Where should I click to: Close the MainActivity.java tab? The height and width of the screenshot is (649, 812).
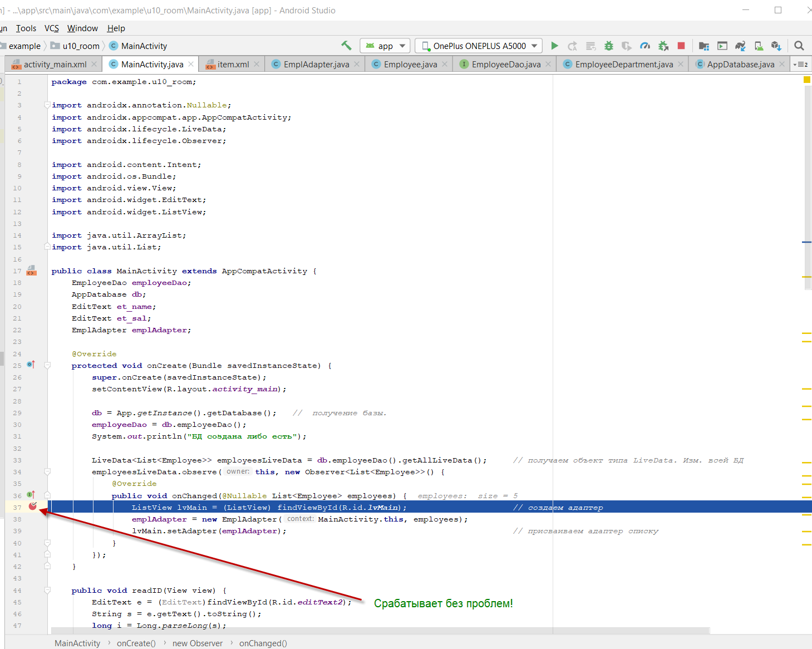click(x=191, y=64)
